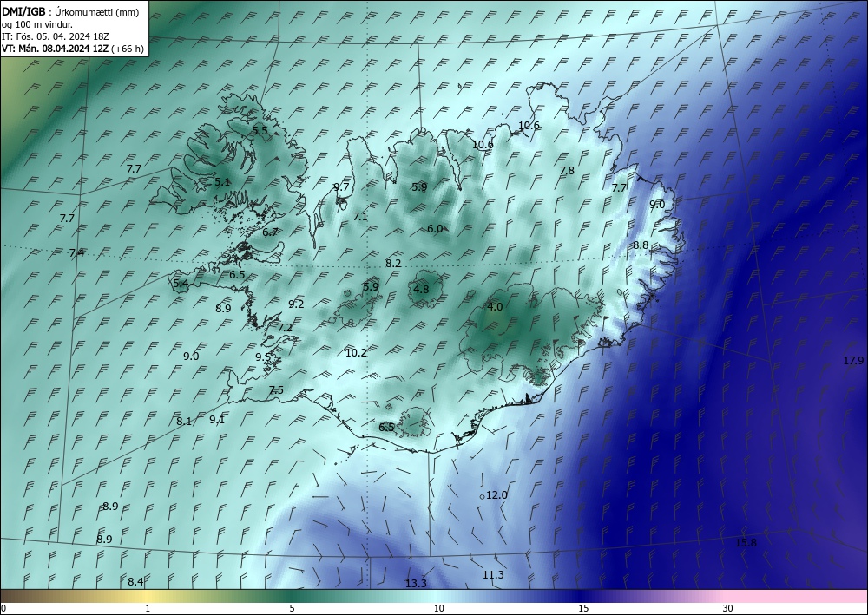Click the 10.2 value in the southwest interior

point(356,352)
